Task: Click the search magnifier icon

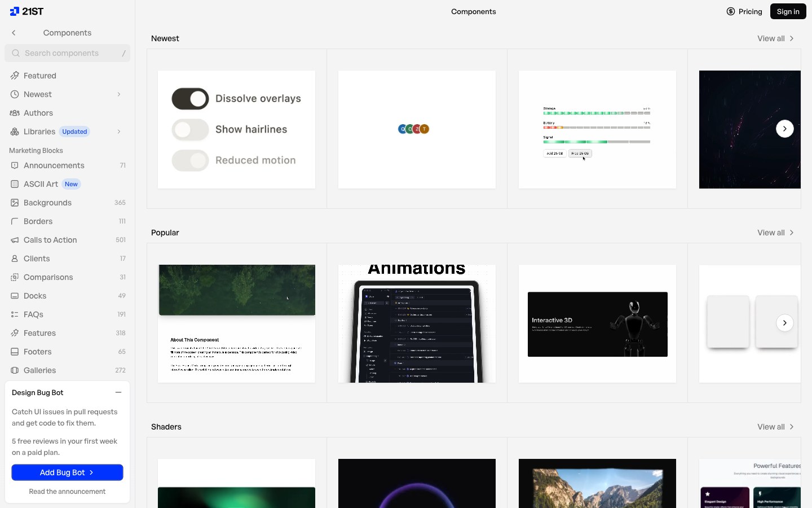Action: point(16,53)
